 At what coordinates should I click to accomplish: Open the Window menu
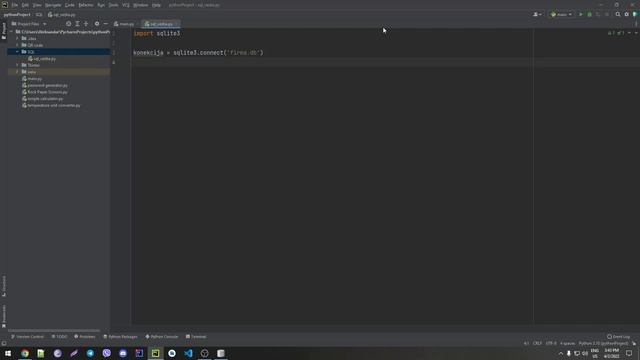(x=141, y=5)
